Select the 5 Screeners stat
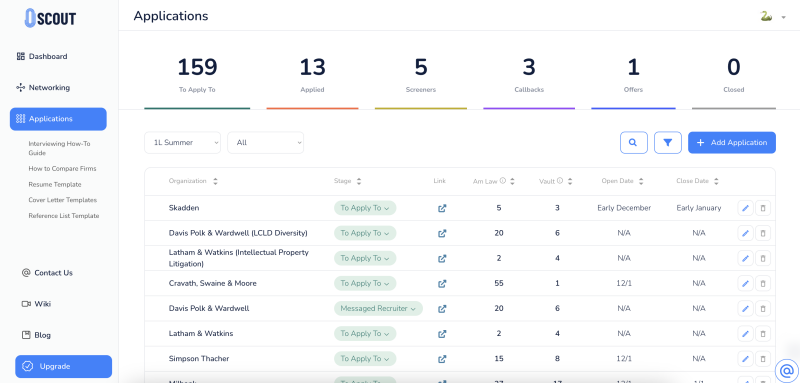 (420, 75)
